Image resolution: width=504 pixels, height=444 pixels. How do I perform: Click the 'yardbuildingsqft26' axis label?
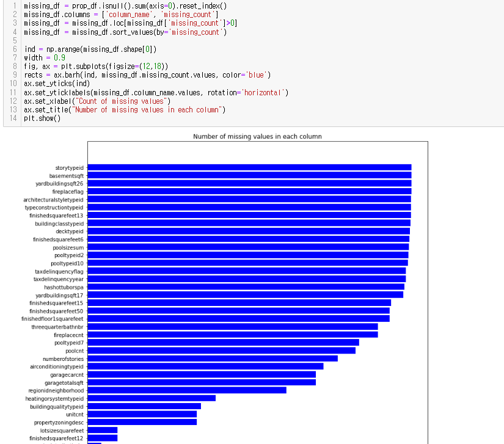(59, 184)
